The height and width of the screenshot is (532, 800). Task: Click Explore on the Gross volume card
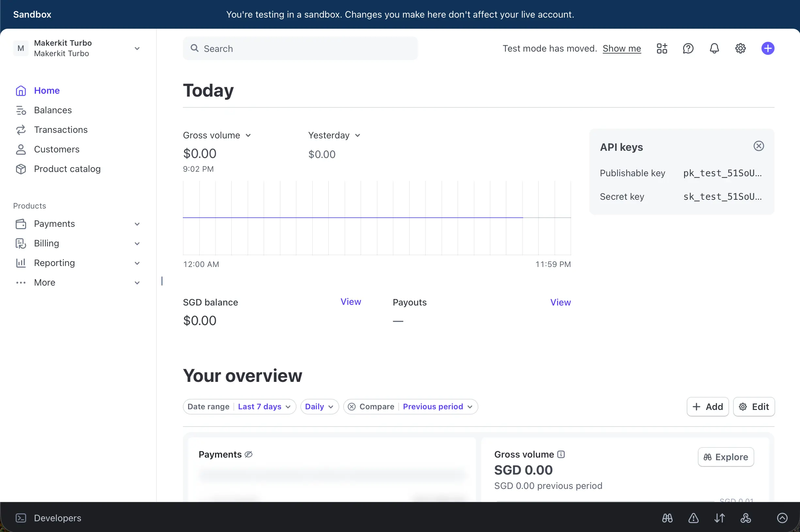(x=725, y=457)
